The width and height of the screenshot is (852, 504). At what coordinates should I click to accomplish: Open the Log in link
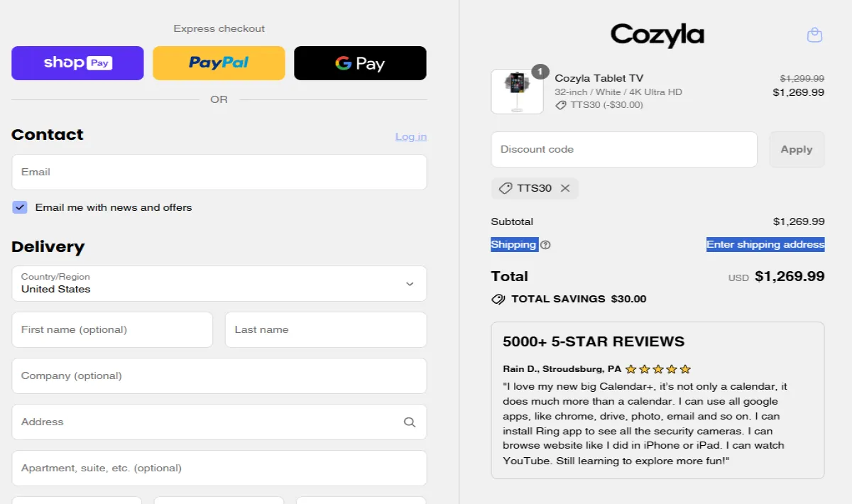coord(410,136)
